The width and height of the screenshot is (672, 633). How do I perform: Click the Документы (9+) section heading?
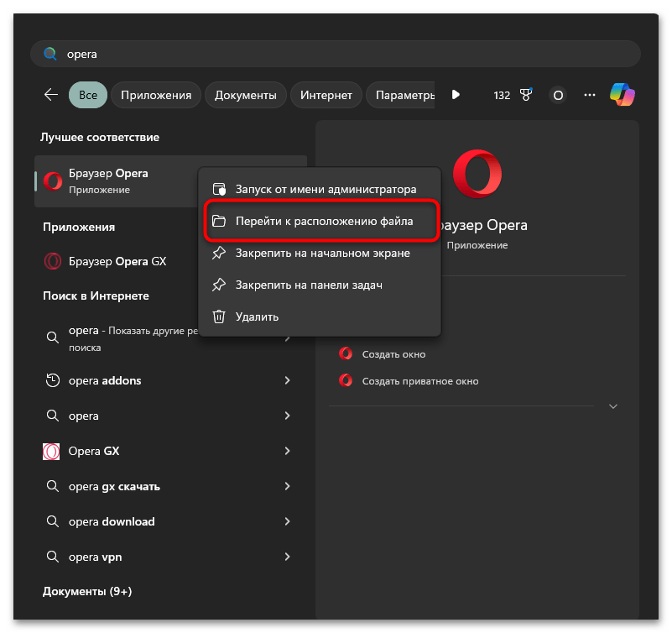[87, 591]
